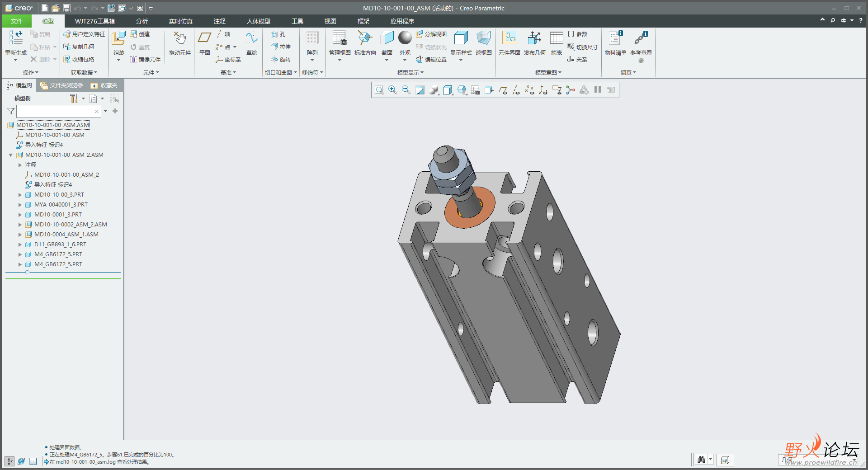Open the 基准 group dropdown
868x470 pixels.
pos(228,72)
